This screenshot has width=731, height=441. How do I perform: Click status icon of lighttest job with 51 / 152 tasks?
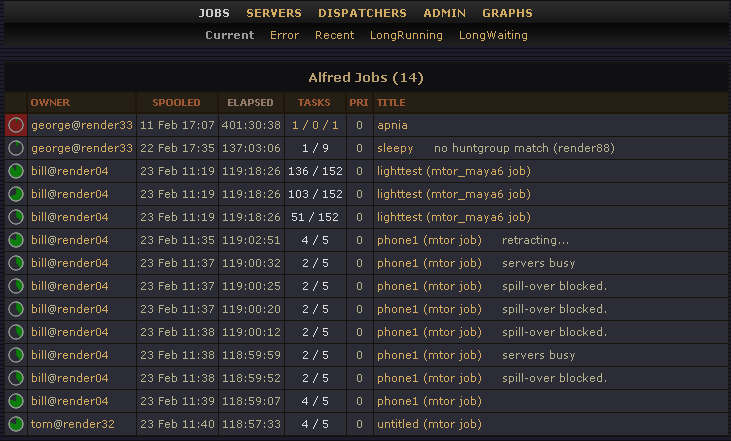coord(15,217)
